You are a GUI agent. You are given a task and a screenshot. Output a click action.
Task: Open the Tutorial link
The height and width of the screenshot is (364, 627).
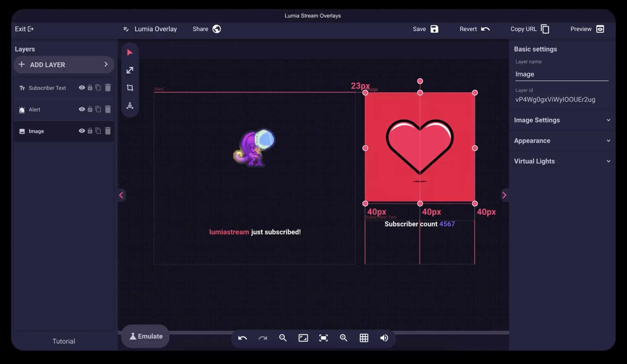click(64, 341)
